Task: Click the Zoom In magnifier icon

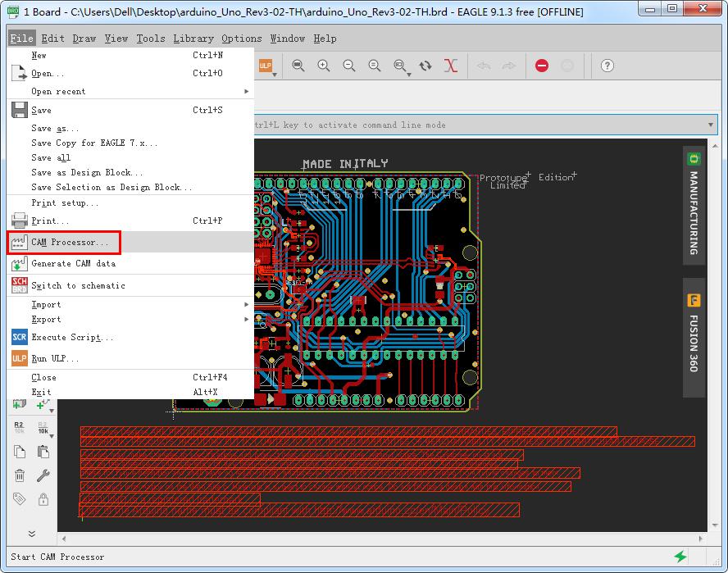Action: [324, 66]
